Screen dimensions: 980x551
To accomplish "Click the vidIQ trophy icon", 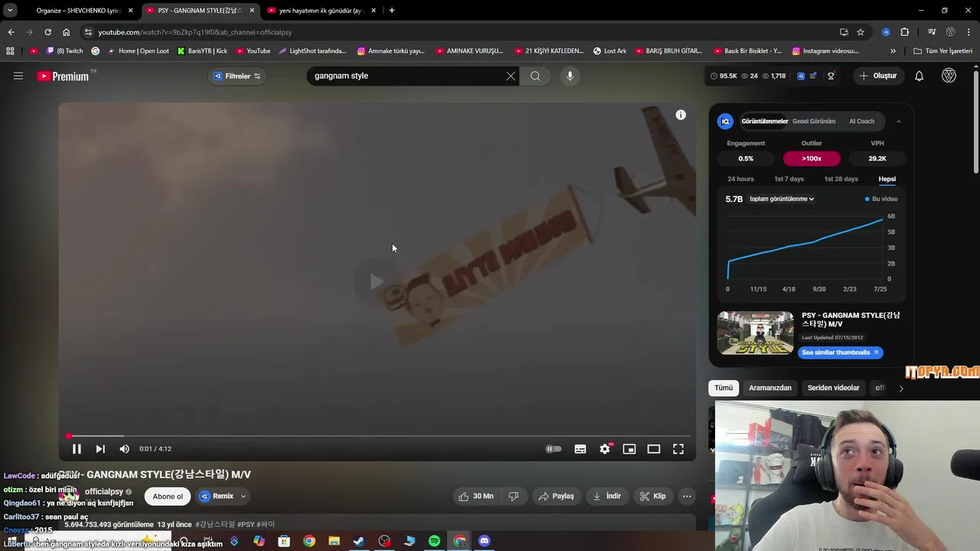I will point(831,76).
